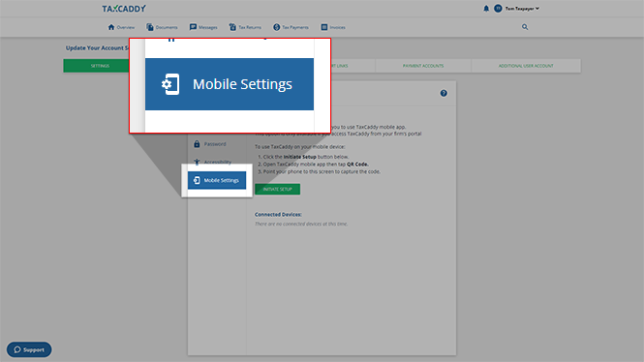Click the TaxCaddy logo
Image resolution: width=644 pixels, height=362 pixels.
[x=124, y=9]
